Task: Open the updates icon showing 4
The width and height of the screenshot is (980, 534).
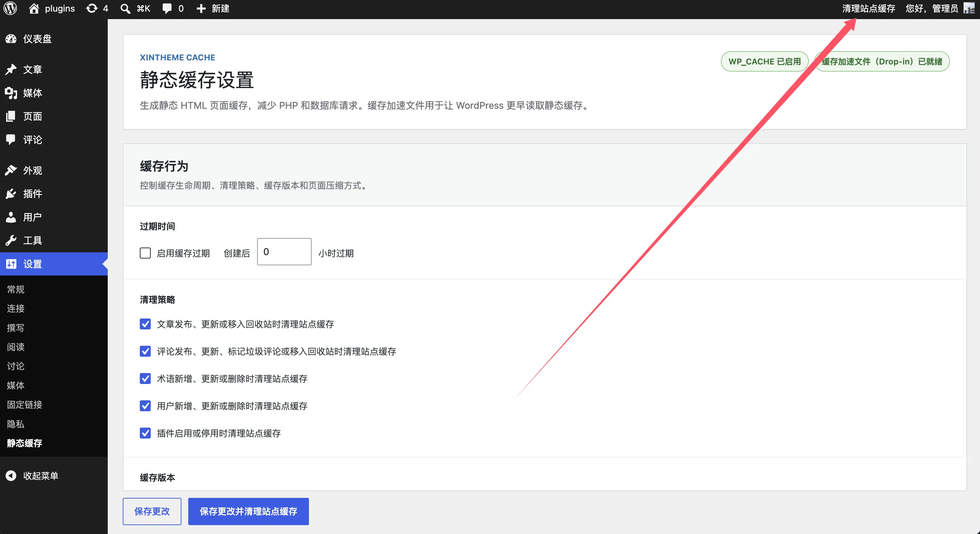Action: [92, 9]
